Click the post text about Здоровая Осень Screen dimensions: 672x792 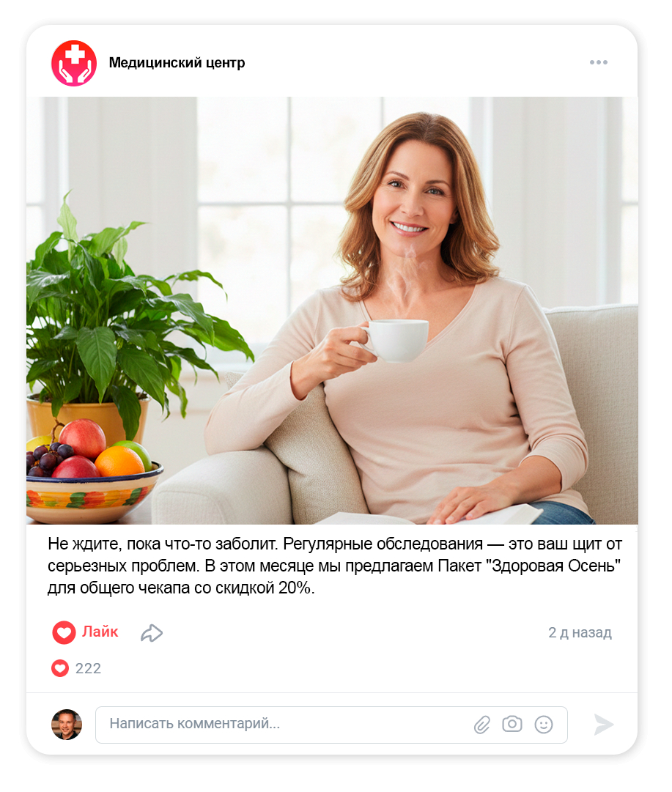click(334, 566)
